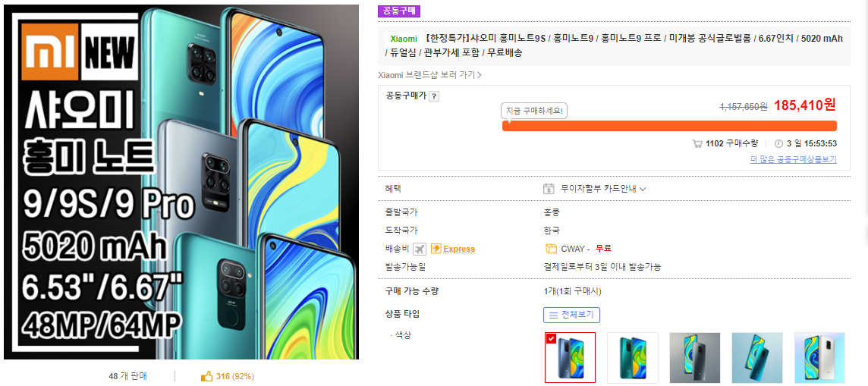This screenshot has width=868, height=386.
Task: Toggle the checked blue phone color option
Action: [x=570, y=357]
